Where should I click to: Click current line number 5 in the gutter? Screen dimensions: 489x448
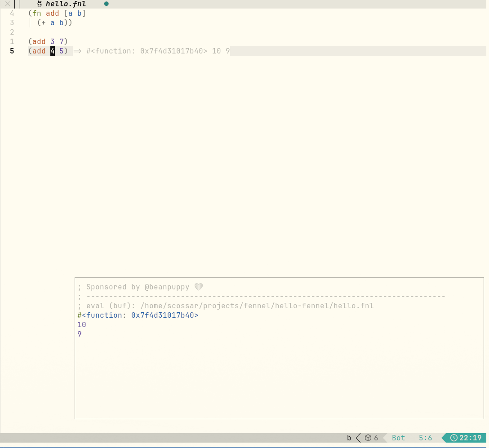12,51
